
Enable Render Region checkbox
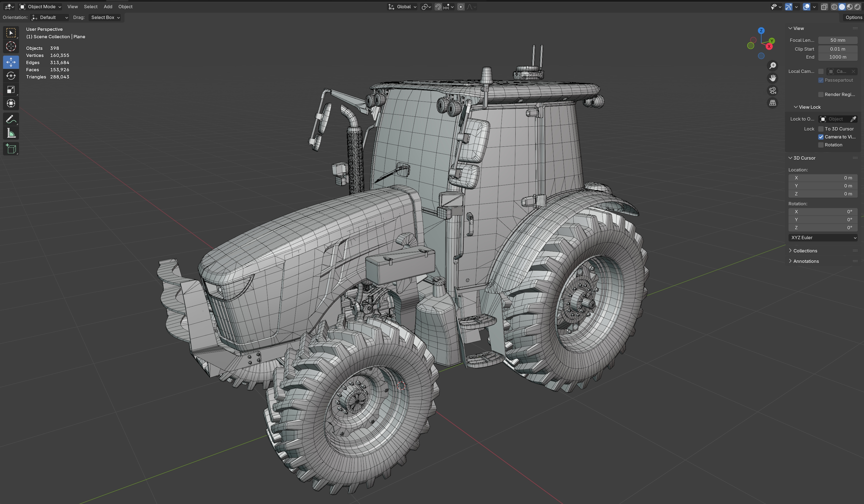(x=821, y=95)
